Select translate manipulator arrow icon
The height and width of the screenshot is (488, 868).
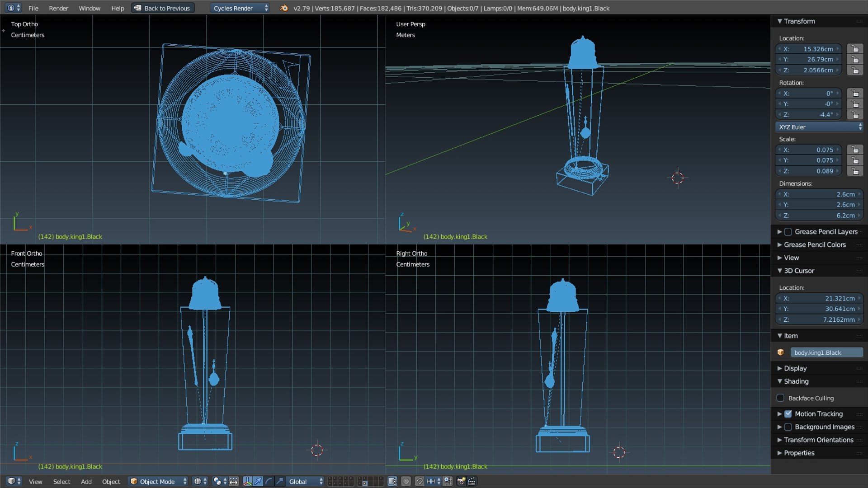pos(258,481)
